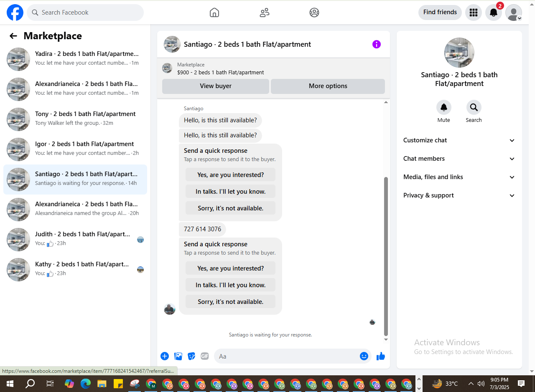The width and height of the screenshot is (535, 392).
Task: Open the Friends icon in top navigation
Action: 265,13
